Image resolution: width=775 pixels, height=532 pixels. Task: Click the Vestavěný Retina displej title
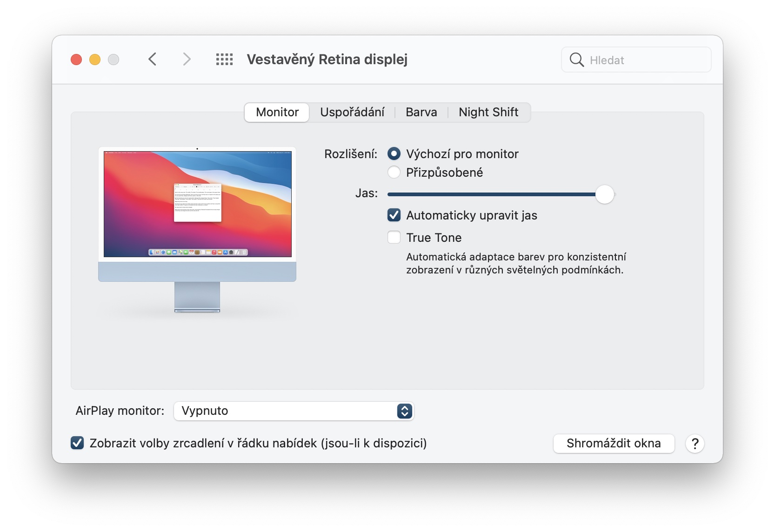[x=327, y=60]
